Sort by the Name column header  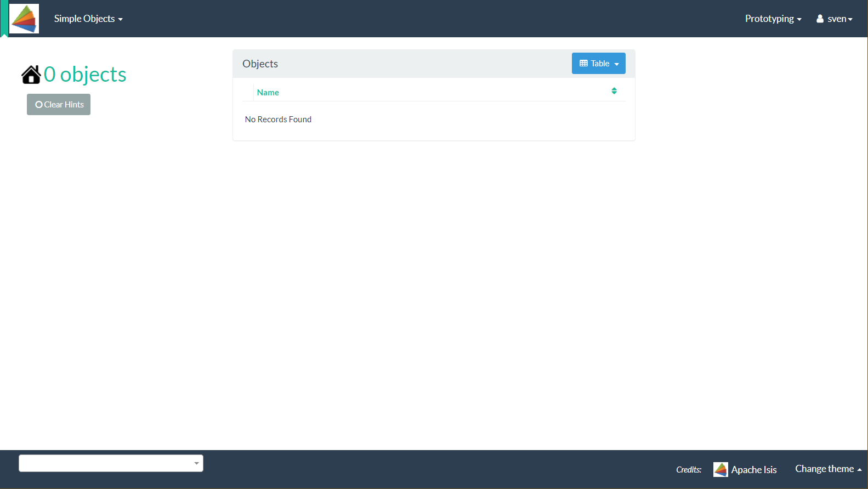tap(268, 93)
